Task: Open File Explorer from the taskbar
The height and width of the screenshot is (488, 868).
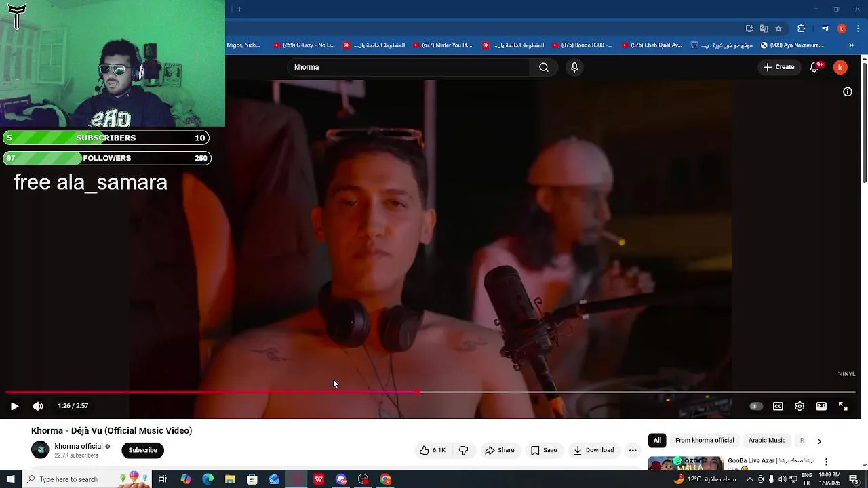Action: pos(230,479)
